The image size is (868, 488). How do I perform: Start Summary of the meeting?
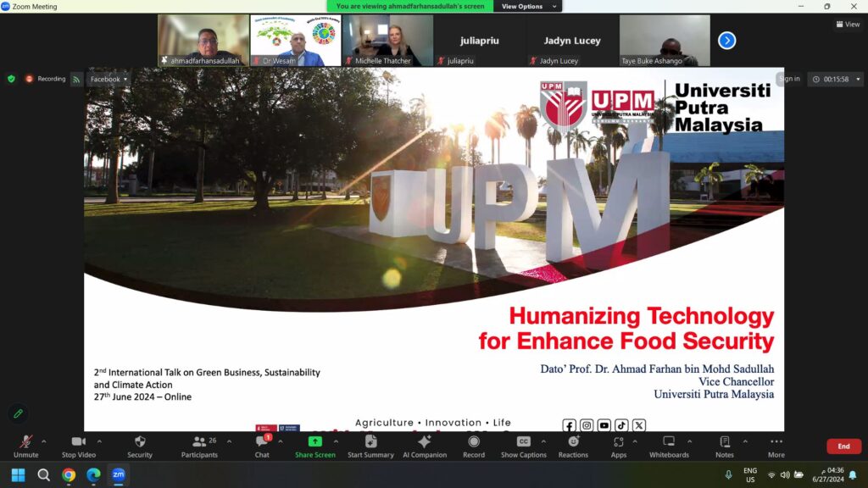(x=370, y=446)
